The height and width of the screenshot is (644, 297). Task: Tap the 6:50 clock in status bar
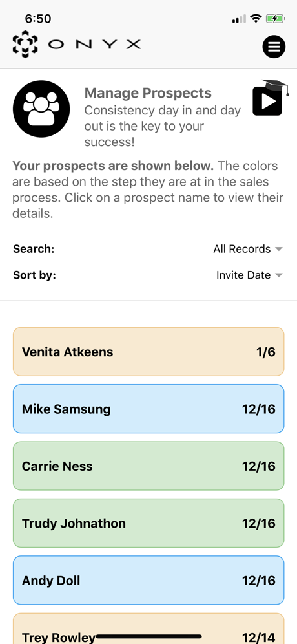click(37, 19)
